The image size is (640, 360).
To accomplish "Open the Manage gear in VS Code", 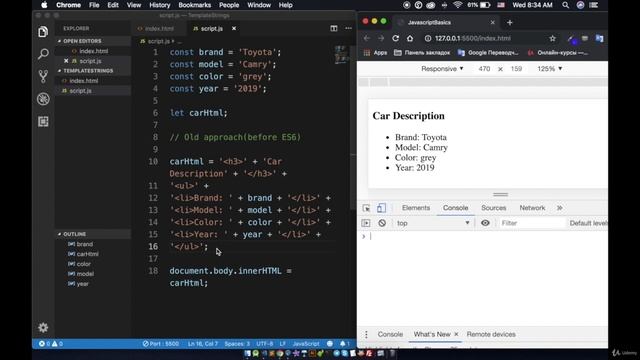I will (43, 327).
